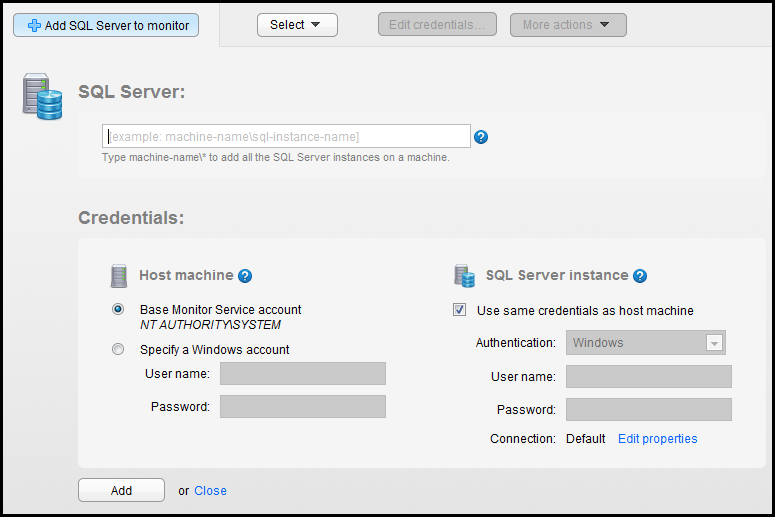Click the Edit credentials button
The width and height of the screenshot is (775, 517).
coord(438,25)
